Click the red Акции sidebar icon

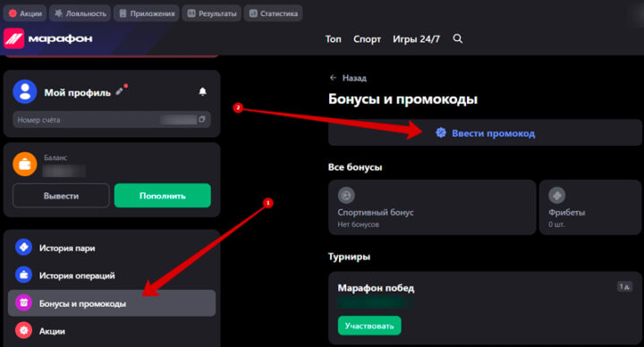tap(23, 330)
